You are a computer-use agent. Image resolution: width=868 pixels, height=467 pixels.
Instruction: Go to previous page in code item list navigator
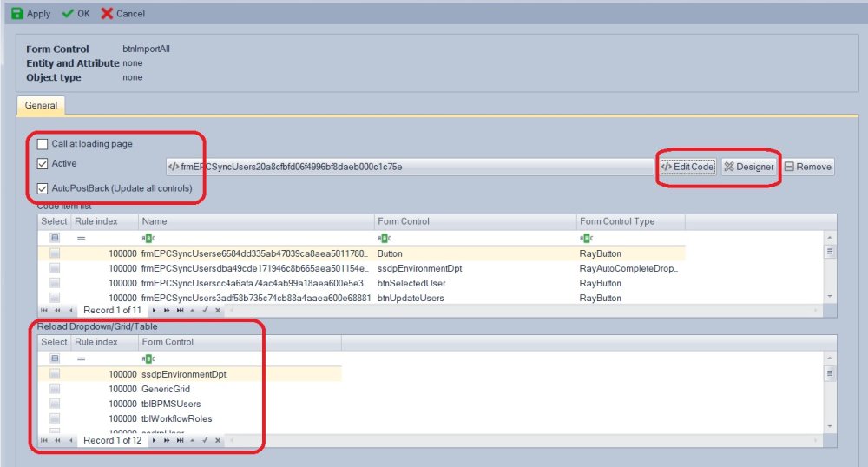pyautogui.click(x=57, y=311)
